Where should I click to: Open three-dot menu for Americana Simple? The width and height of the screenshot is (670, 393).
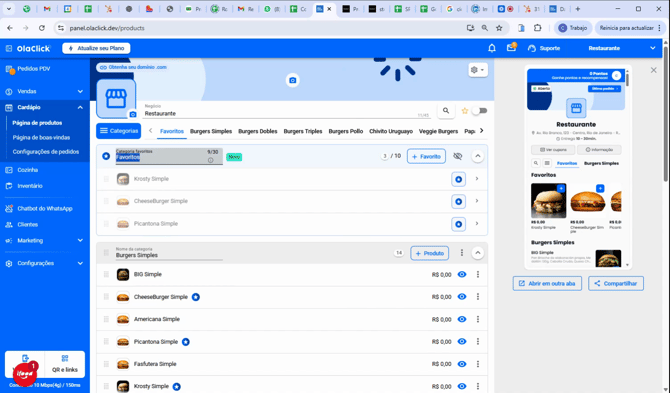478,319
